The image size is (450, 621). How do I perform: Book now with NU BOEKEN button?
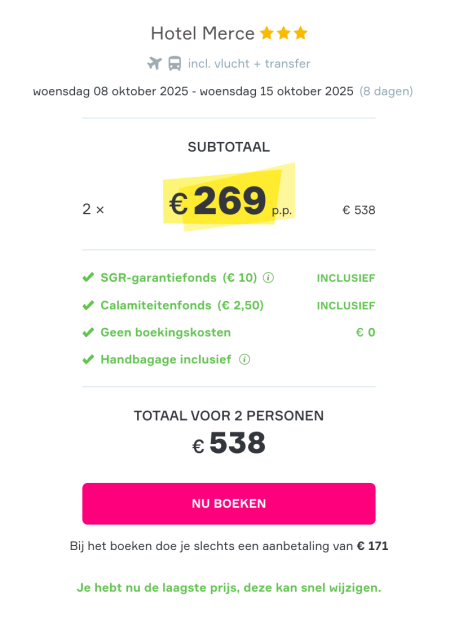click(229, 503)
